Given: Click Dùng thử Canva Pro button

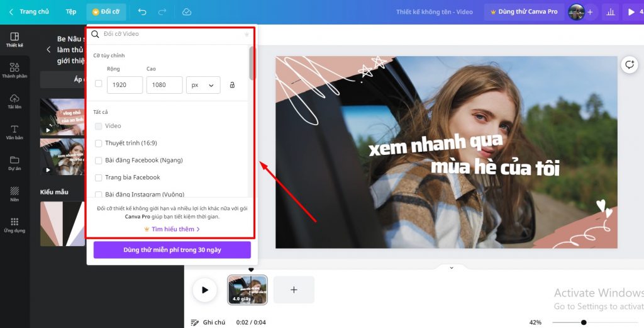Looking at the screenshot, I should (x=524, y=12).
